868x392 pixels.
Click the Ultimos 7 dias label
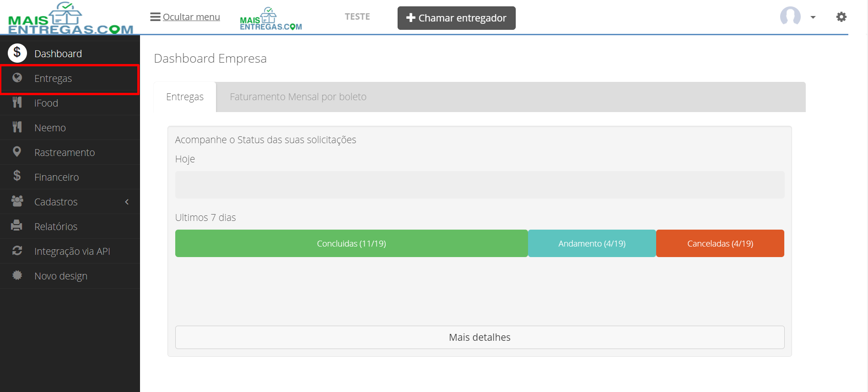pyautogui.click(x=205, y=217)
